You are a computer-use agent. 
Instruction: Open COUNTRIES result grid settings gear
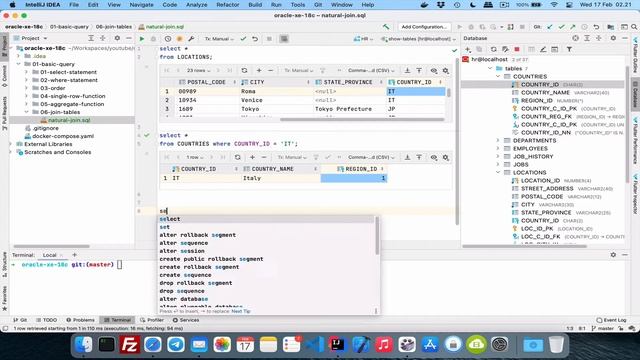click(446, 157)
